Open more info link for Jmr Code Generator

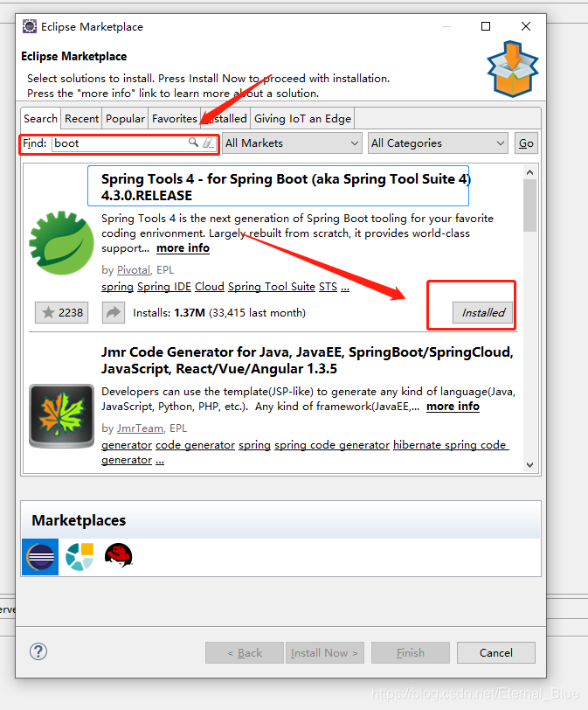click(x=453, y=407)
